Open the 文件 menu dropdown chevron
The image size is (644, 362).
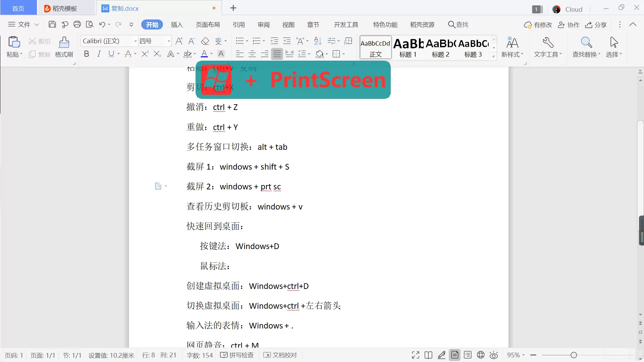pyautogui.click(x=37, y=24)
